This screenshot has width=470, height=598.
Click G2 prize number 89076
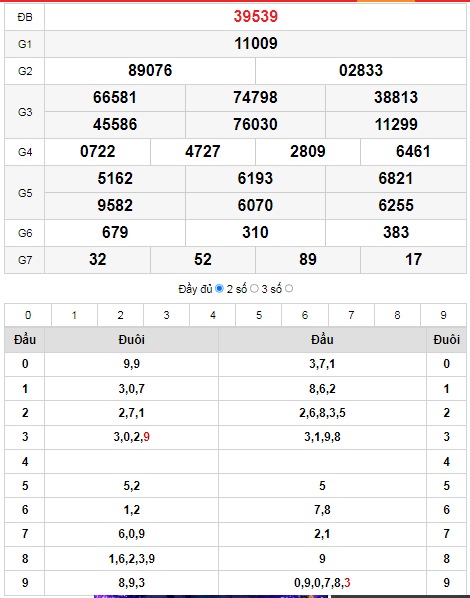(x=150, y=71)
